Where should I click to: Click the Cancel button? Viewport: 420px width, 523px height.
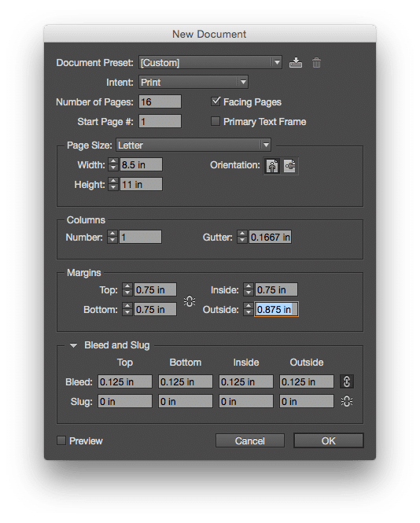pos(250,440)
